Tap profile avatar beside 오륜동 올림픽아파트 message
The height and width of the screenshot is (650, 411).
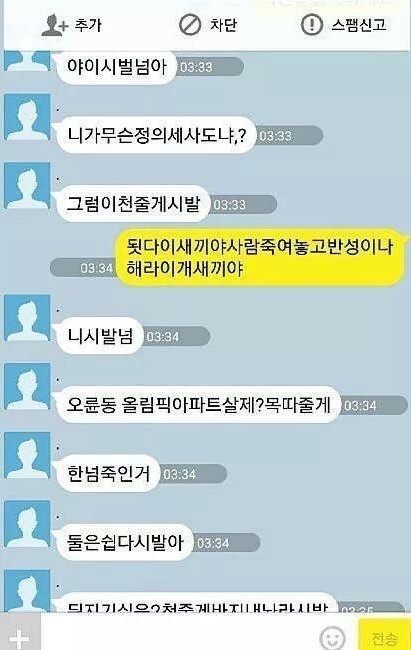[x=27, y=386]
